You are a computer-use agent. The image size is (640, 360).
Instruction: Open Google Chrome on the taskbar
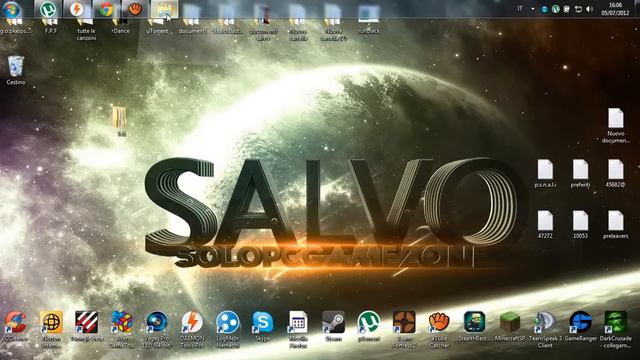[106, 9]
